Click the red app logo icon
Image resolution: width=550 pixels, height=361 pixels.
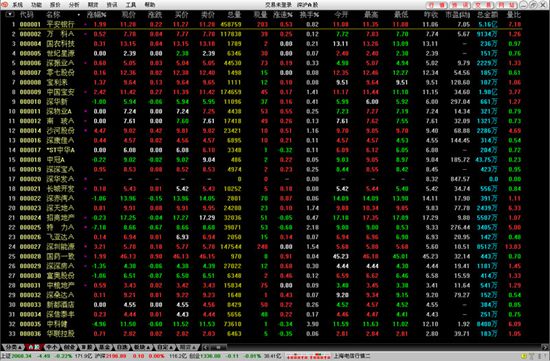click(5, 5)
